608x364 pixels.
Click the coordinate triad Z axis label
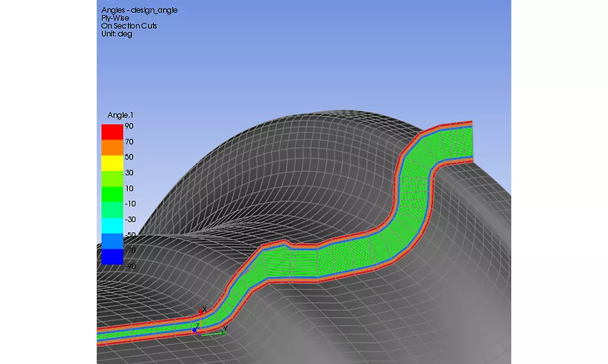coord(198,325)
